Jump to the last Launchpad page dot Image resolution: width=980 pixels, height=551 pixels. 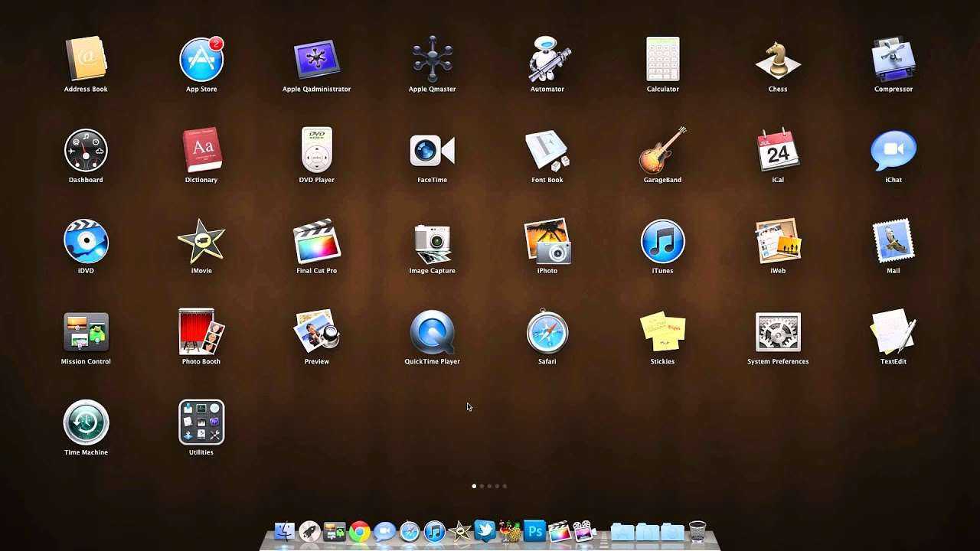click(x=505, y=486)
